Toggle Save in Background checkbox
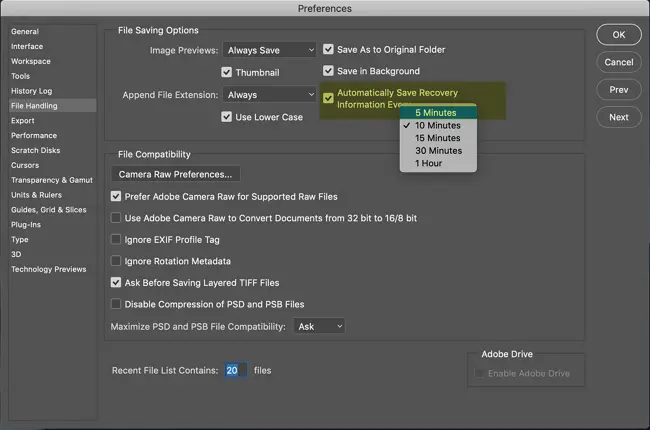650x430 pixels. (328, 72)
